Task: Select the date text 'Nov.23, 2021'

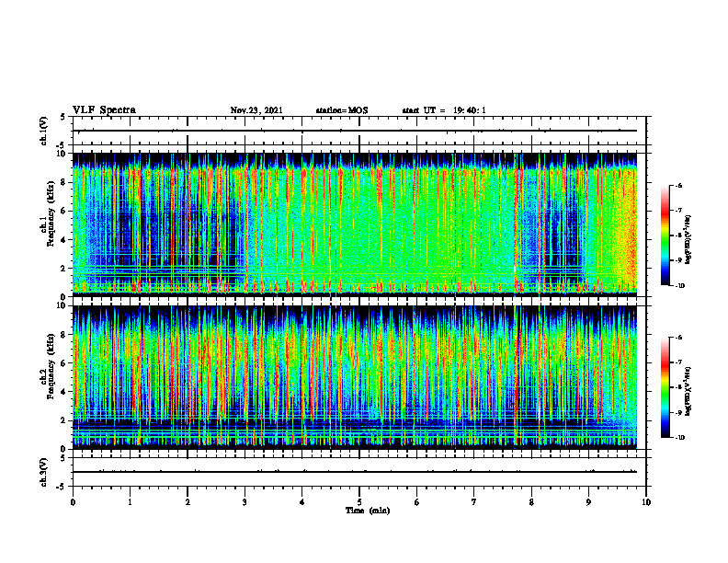Action: click(256, 110)
